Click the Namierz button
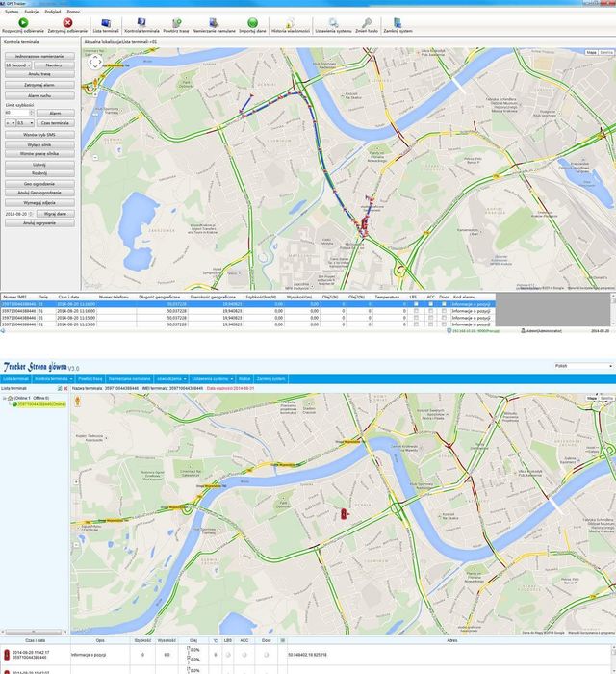616x674 pixels. (54, 65)
